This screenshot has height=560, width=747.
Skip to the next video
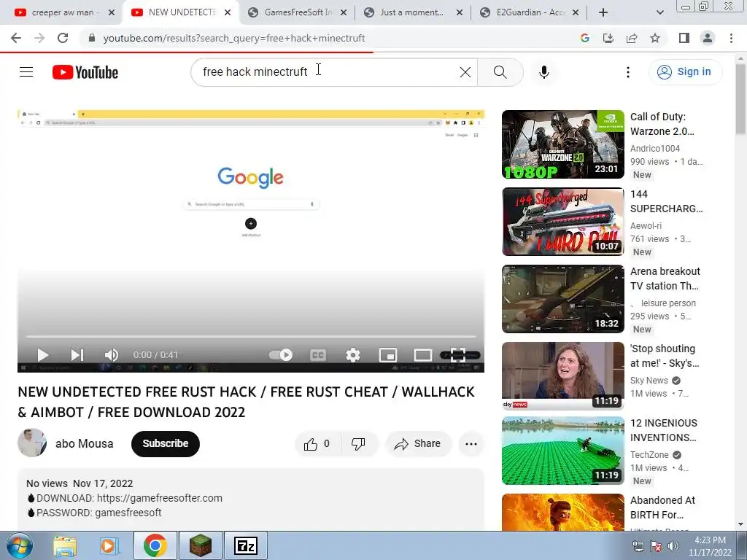click(77, 355)
